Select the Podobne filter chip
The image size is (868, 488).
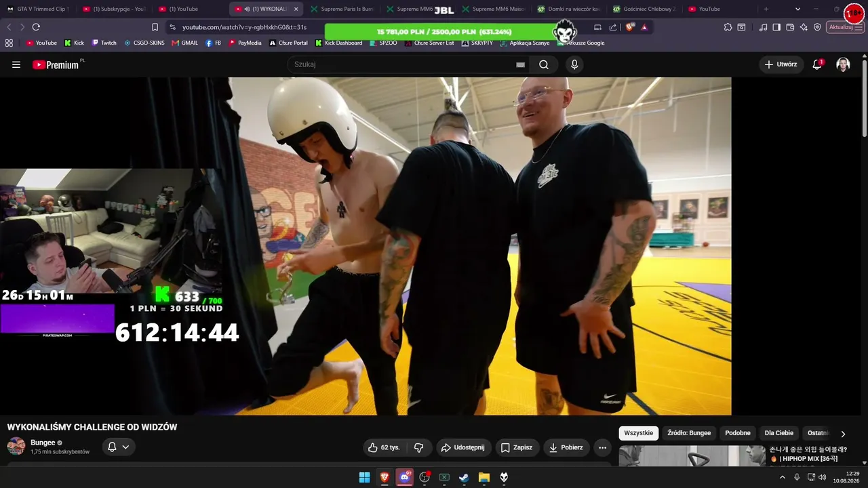click(x=738, y=433)
